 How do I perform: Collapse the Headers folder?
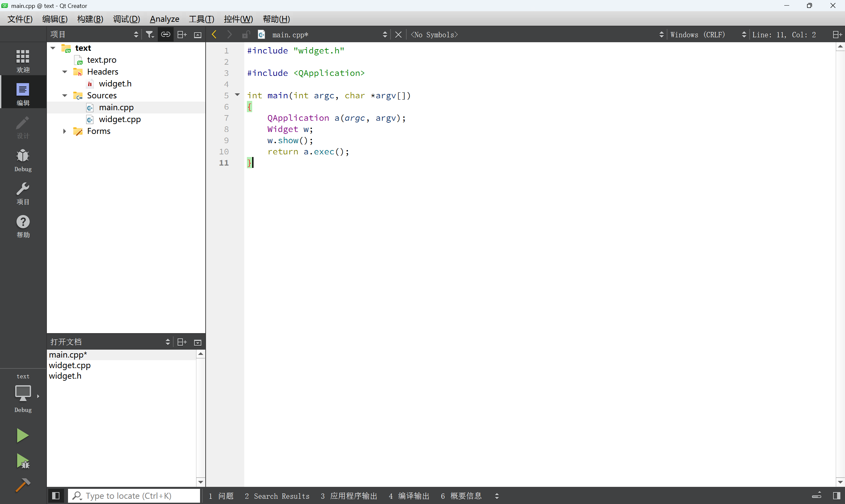pyautogui.click(x=65, y=72)
